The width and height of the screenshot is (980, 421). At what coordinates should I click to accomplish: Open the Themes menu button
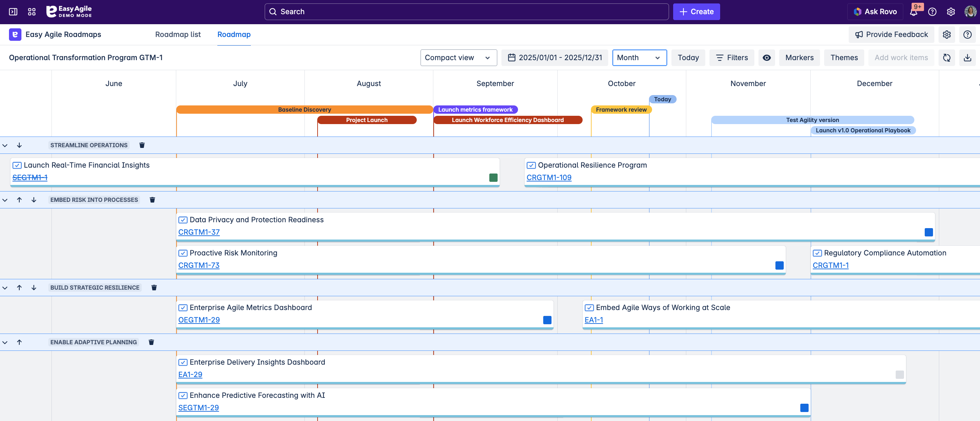click(x=844, y=57)
